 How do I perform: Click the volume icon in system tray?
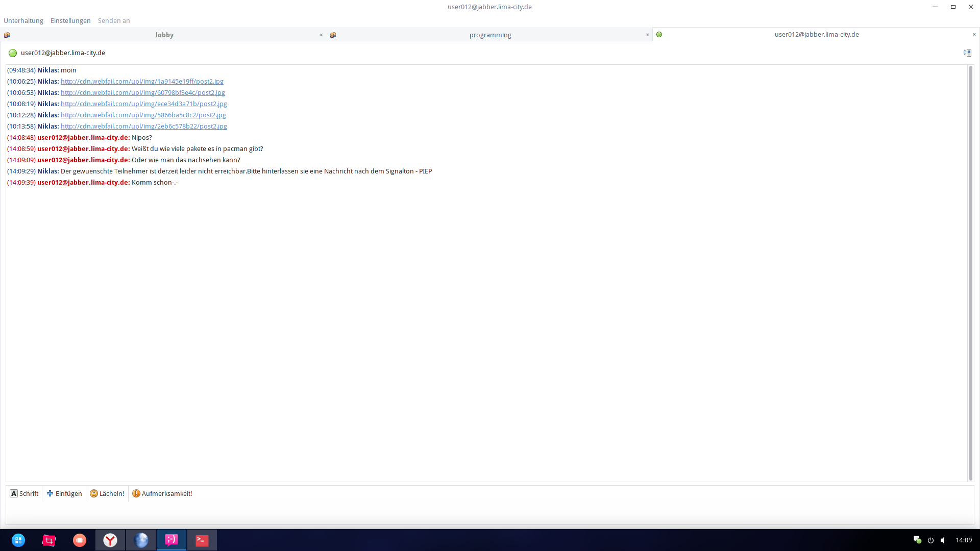pos(943,540)
